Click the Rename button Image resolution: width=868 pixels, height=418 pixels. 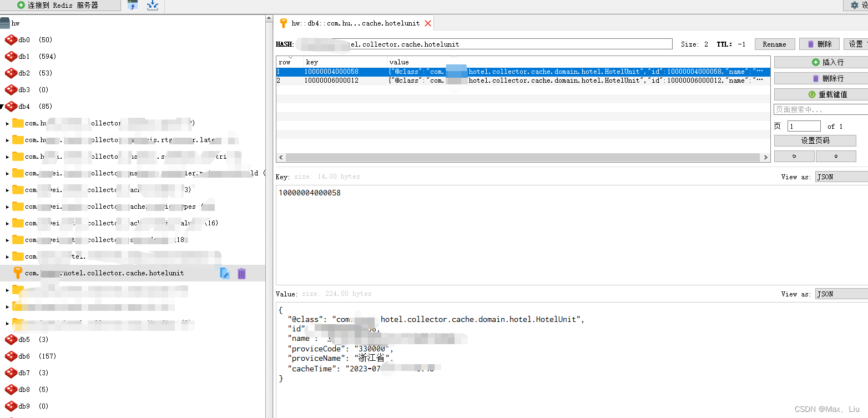775,44
